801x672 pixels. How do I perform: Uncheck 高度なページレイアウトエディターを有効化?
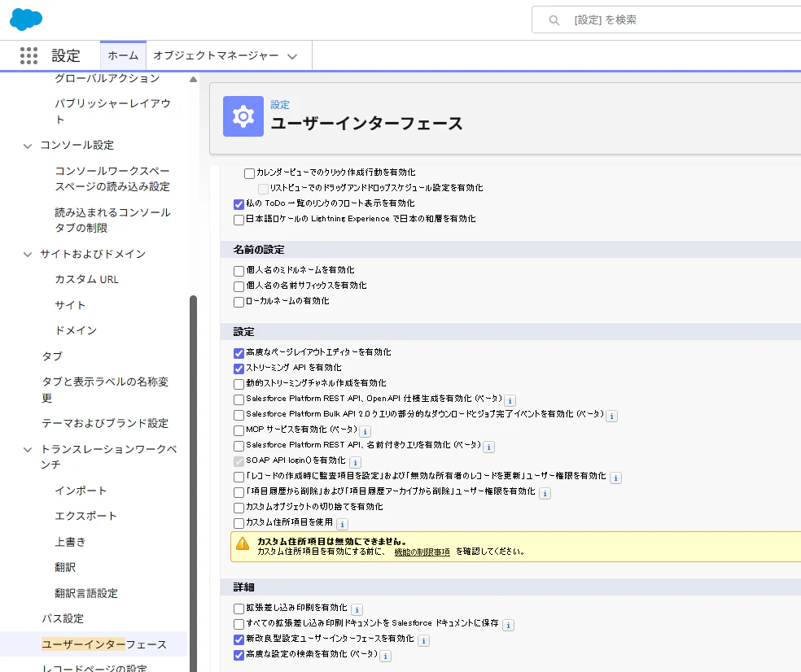pos(239,353)
